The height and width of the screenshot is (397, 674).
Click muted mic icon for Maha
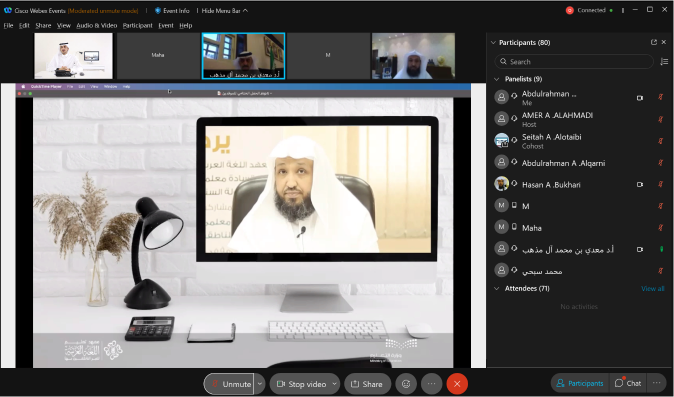(661, 228)
